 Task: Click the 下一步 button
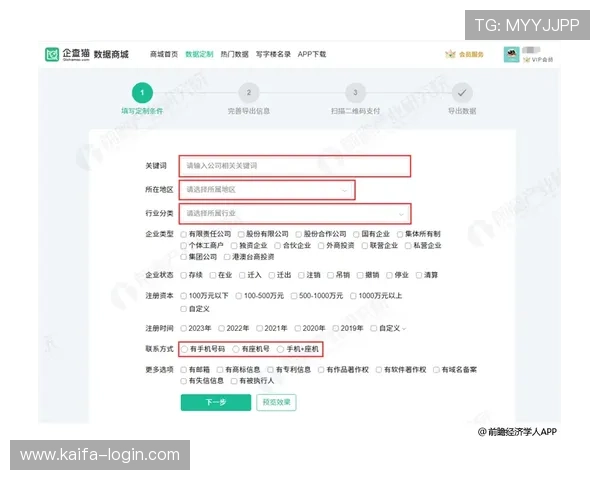point(216,402)
